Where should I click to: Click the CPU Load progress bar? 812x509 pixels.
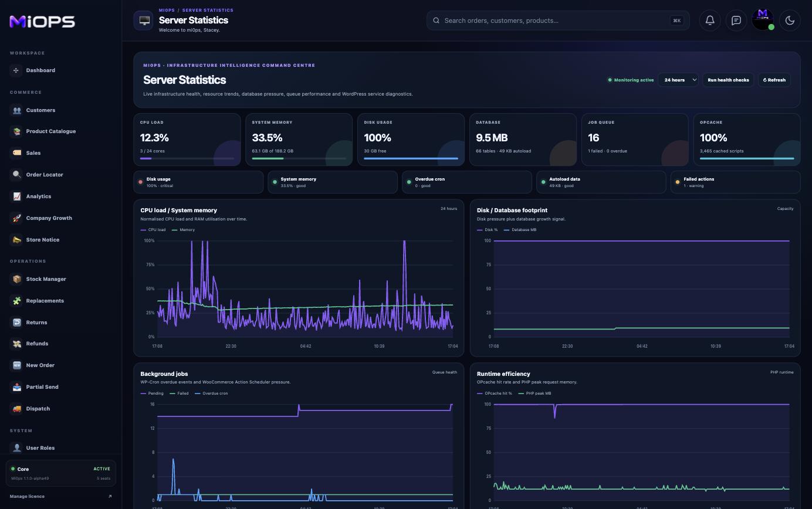(x=187, y=158)
